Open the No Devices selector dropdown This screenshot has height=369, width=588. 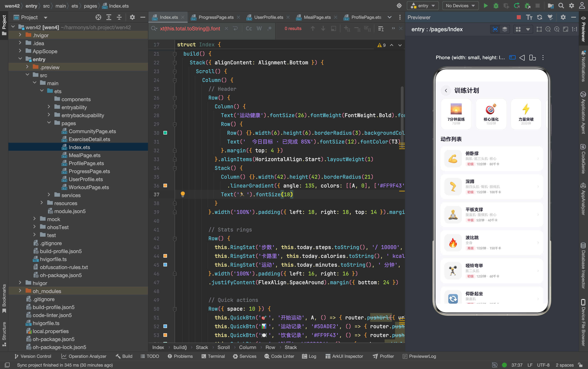click(x=460, y=6)
